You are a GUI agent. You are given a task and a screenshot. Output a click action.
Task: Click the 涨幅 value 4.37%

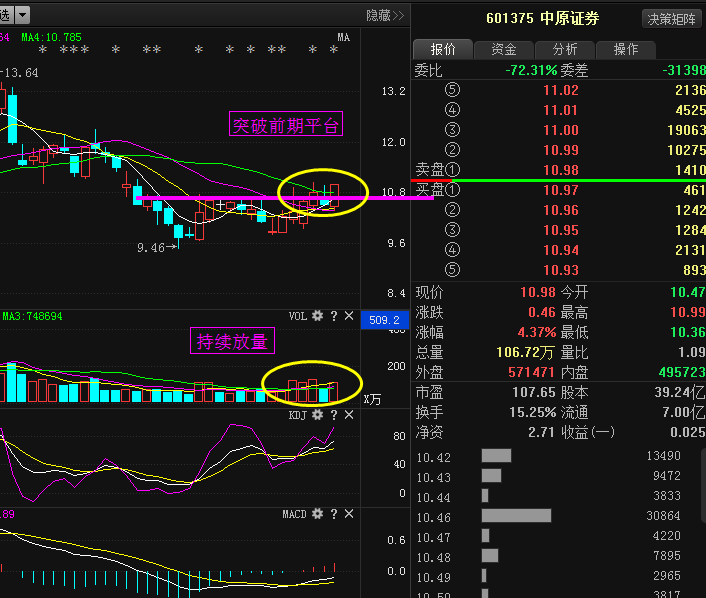pos(537,332)
